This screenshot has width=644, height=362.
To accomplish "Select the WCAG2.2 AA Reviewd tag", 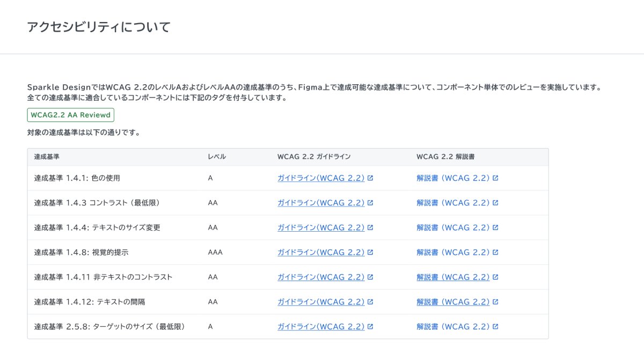I will [71, 115].
